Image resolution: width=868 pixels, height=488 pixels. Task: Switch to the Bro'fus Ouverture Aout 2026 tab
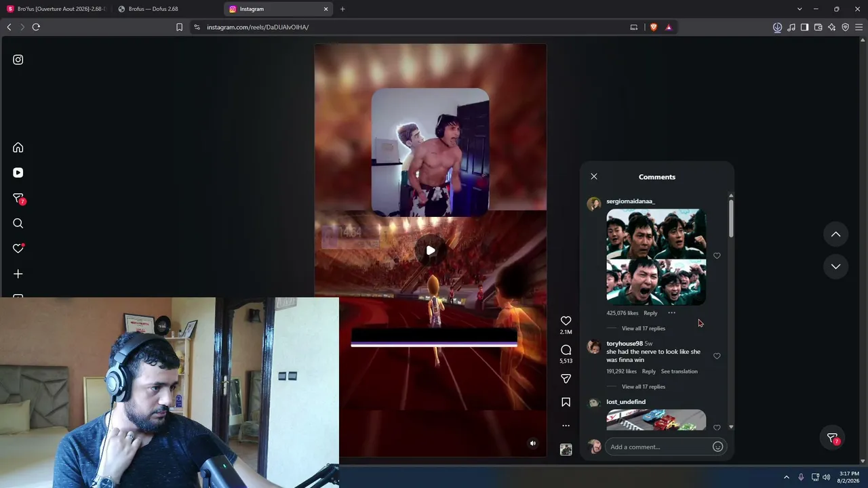coord(56,9)
